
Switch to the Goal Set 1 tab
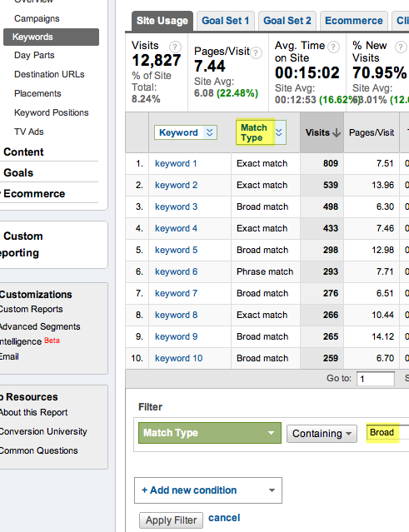click(x=226, y=21)
